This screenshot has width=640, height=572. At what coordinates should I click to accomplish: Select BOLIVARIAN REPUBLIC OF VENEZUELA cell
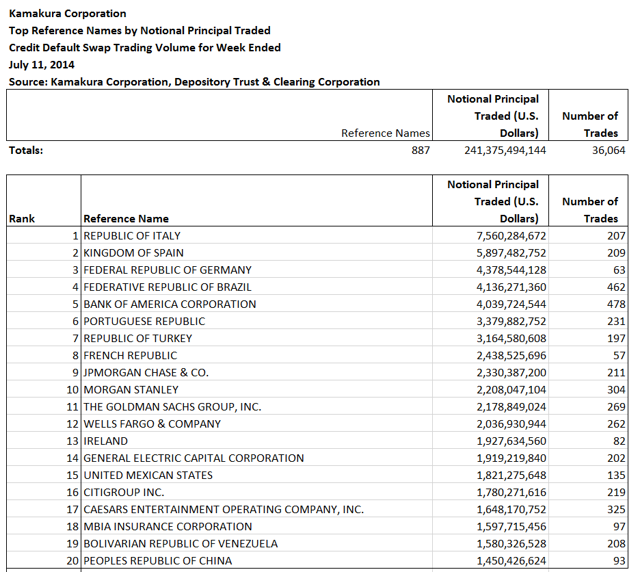pyautogui.click(x=256, y=544)
